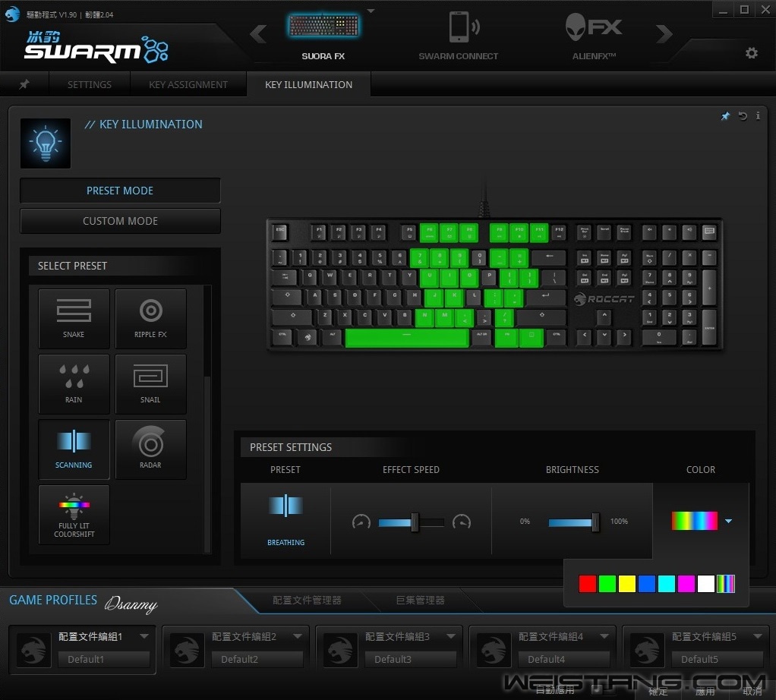Select the Snake lighting preset
This screenshot has height=700, width=776.
pyautogui.click(x=74, y=319)
